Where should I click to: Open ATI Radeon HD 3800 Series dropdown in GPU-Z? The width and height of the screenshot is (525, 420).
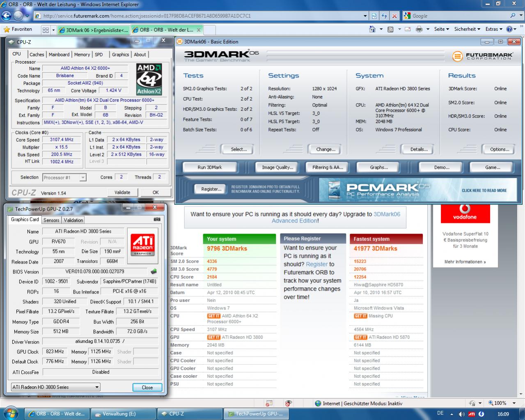pyautogui.click(x=55, y=387)
